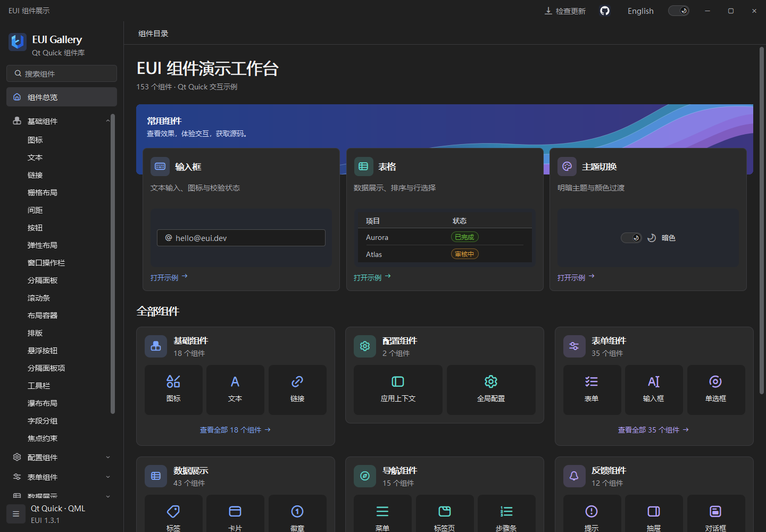Switch the language to English
Image resolution: width=766 pixels, height=532 pixels.
click(640, 11)
